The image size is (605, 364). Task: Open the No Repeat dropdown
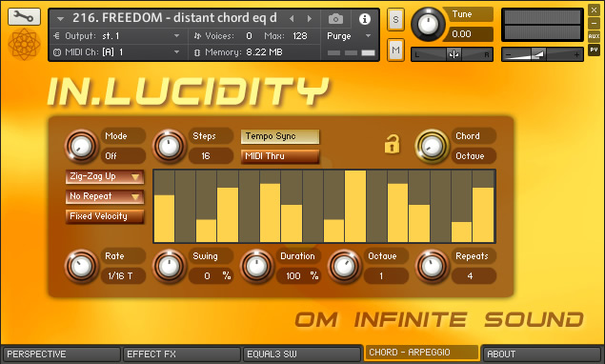[105, 196]
